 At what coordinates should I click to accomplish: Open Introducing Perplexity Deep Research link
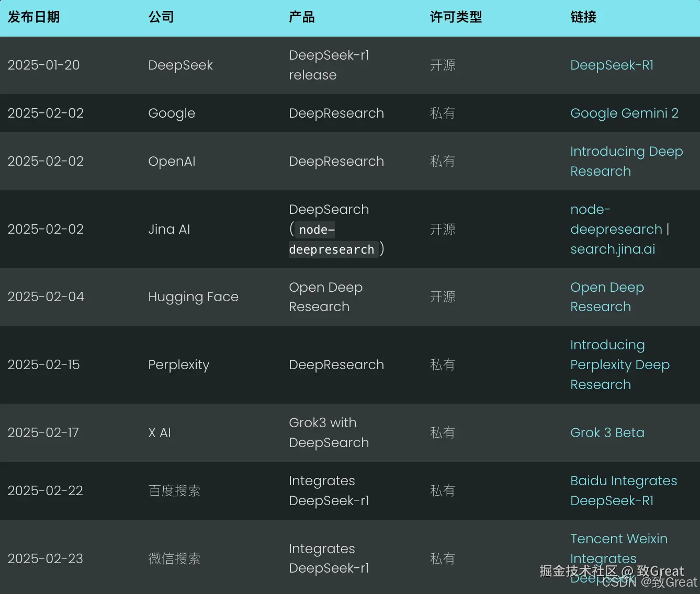619,365
